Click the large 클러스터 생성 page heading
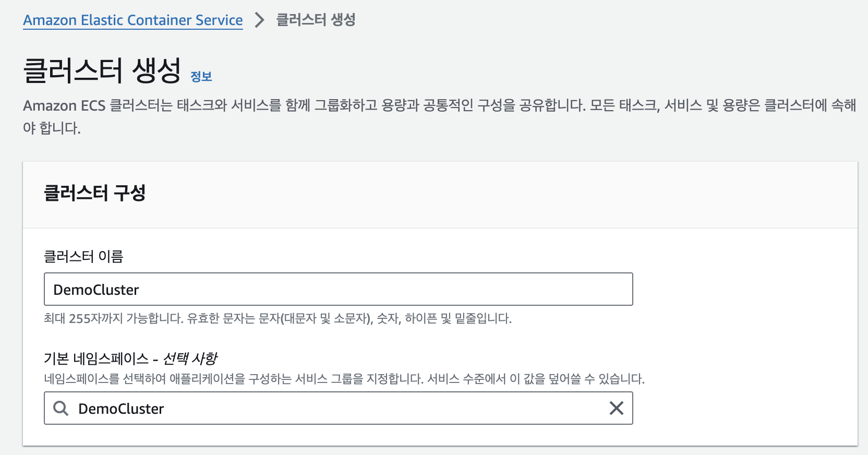The width and height of the screenshot is (868, 455). pyautogui.click(x=102, y=71)
